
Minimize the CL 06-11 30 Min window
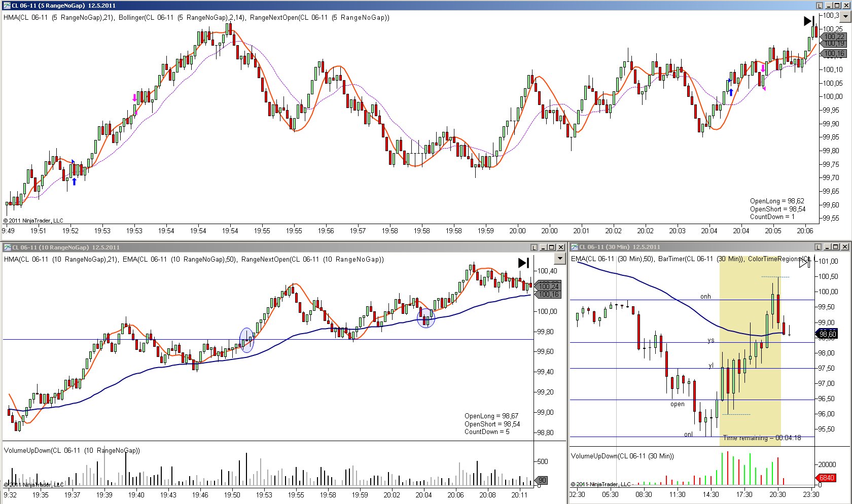827,247
